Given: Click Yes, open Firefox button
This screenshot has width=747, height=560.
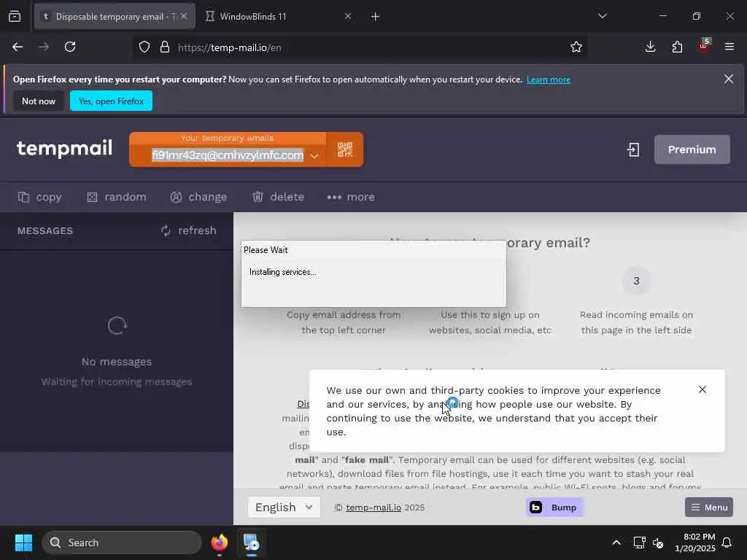Looking at the screenshot, I should [111, 101].
